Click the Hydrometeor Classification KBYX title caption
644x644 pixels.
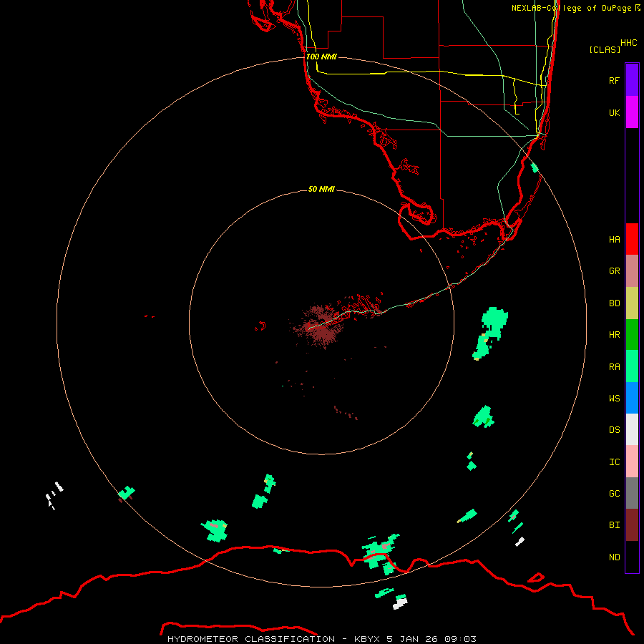click(321, 639)
